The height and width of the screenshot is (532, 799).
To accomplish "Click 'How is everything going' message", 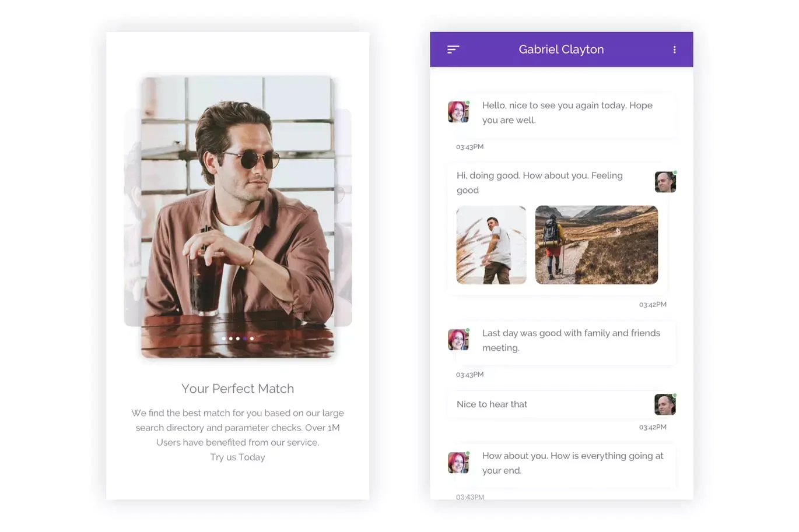I will coord(573,463).
